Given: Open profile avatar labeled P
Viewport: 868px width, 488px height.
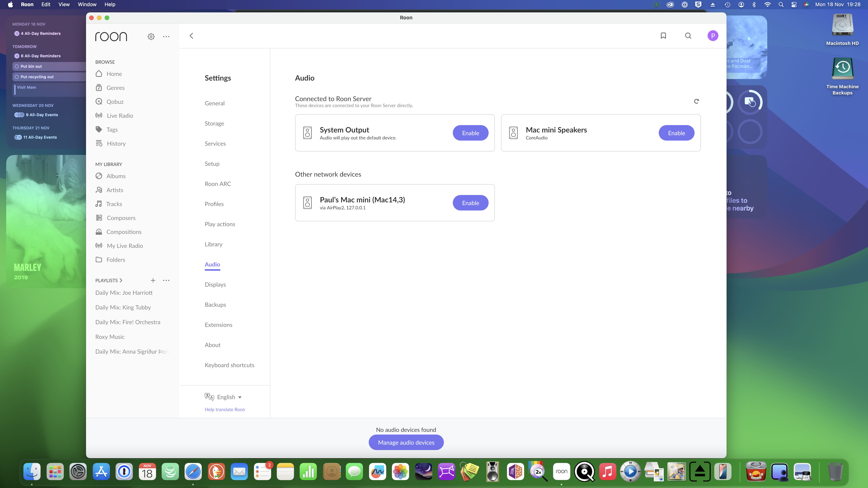Looking at the screenshot, I should pos(713,36).
